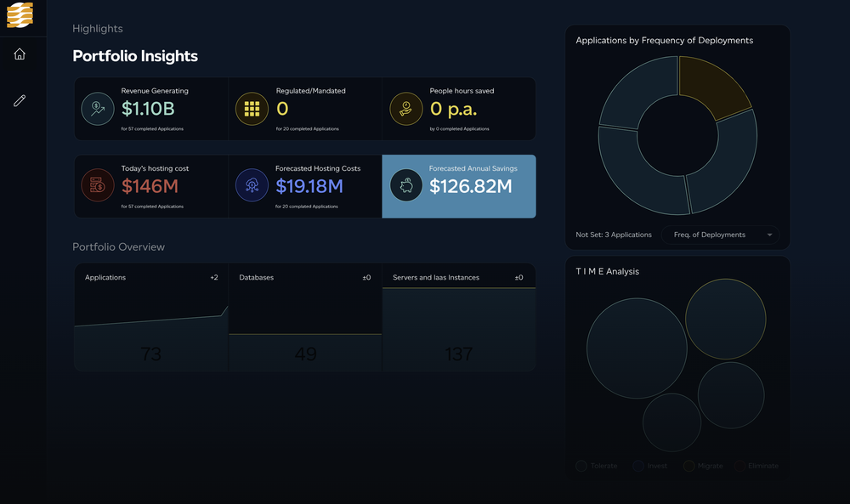Click the 137 servers count
This screenshot has width=850, height=504.
click(459, 354)
